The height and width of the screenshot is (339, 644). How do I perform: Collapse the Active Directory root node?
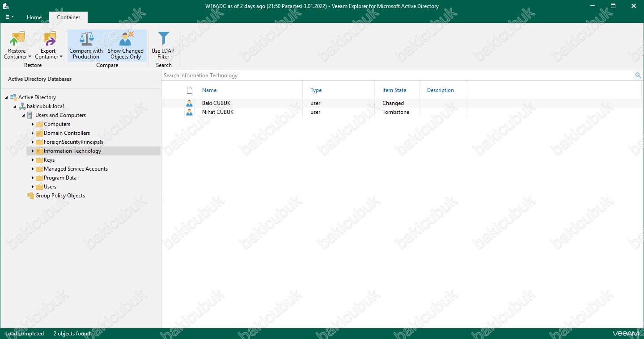(7, 97)
